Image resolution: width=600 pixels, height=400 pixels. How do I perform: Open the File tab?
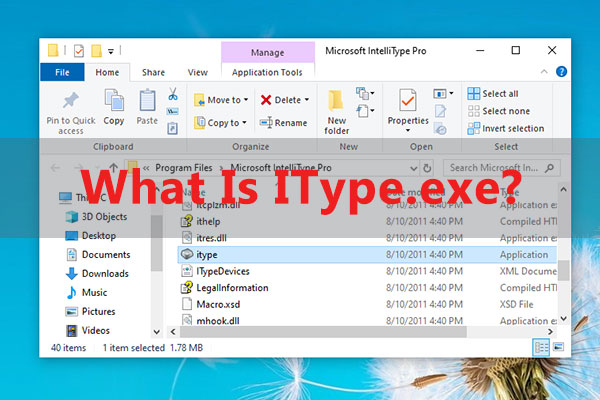(62, 72)
